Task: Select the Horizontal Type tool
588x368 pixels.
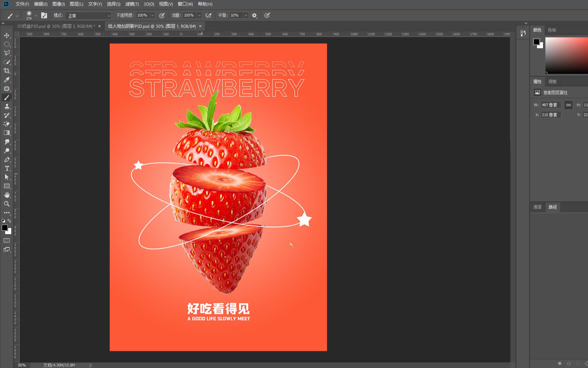Action: (x=7, y=168)
